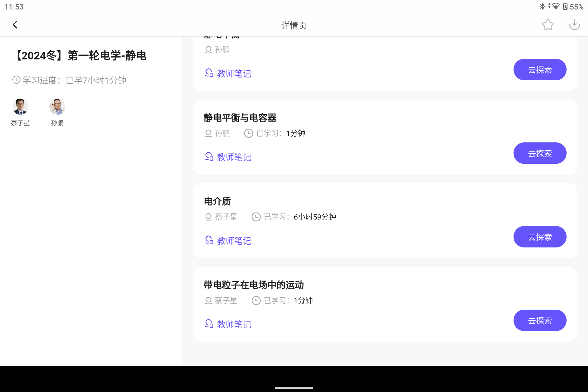The image size is (588, 392).
Task: Tap the person icon beside 孙鹏 in 静电平衡与电容器
Action: [x=208, y=133]
